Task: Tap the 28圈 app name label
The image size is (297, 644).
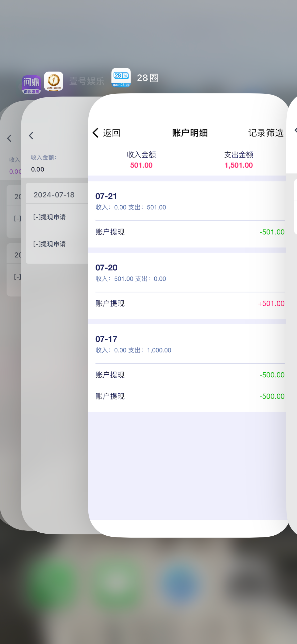Action: click(147, 78)
